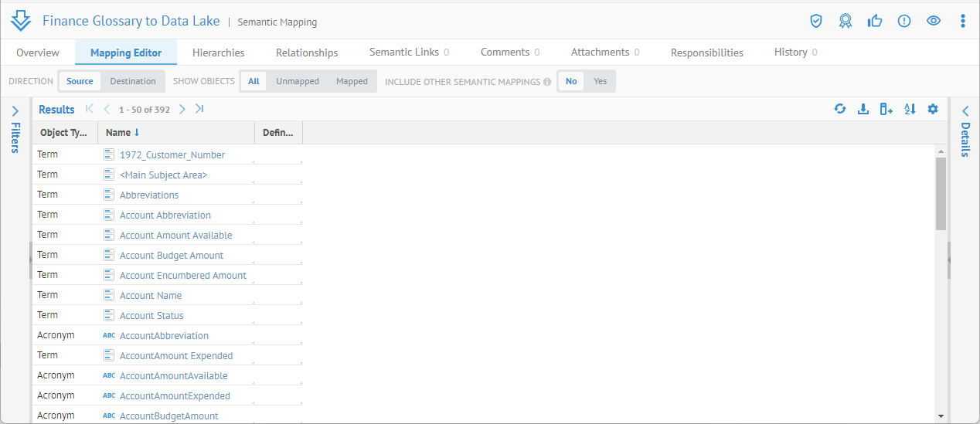The height and width of the screenshot is (424, 980).
Task: Click the certify shield icon in header
Action: (x=815, y=21)
